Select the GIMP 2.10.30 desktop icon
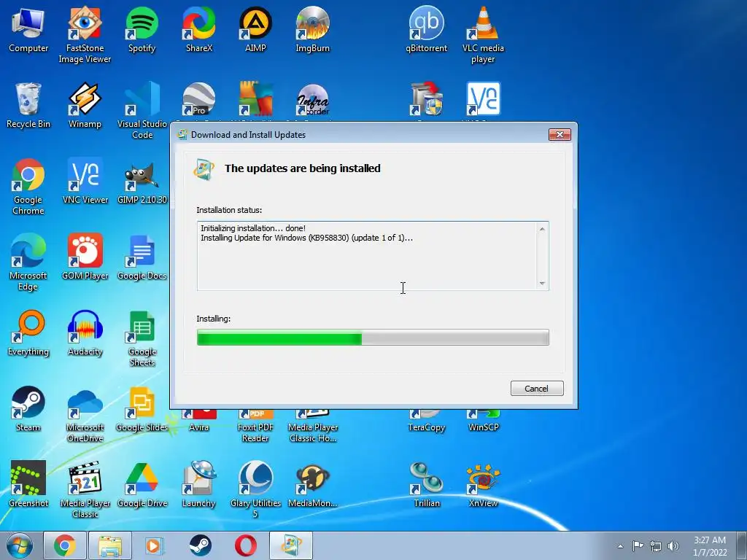Screen dimensions: 747x560 [142, 182]
